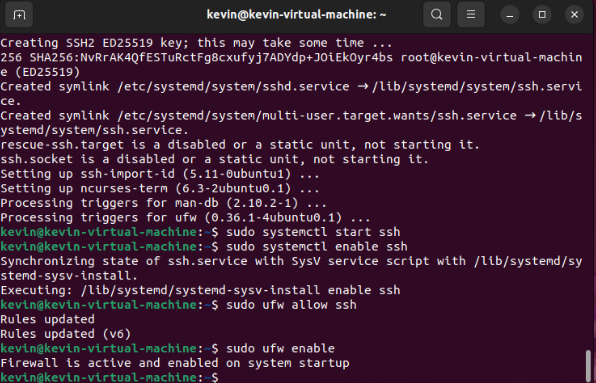Click 'Processing triggers for man-db' line
596x383 pixels.
163,203
